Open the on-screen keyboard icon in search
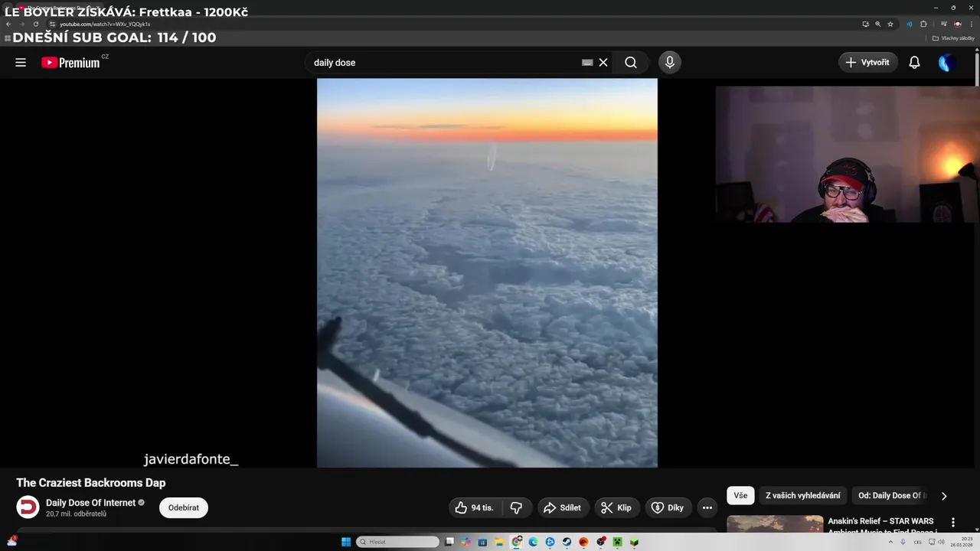The height and width of the screenshot is (551, 980). point(587,63)
